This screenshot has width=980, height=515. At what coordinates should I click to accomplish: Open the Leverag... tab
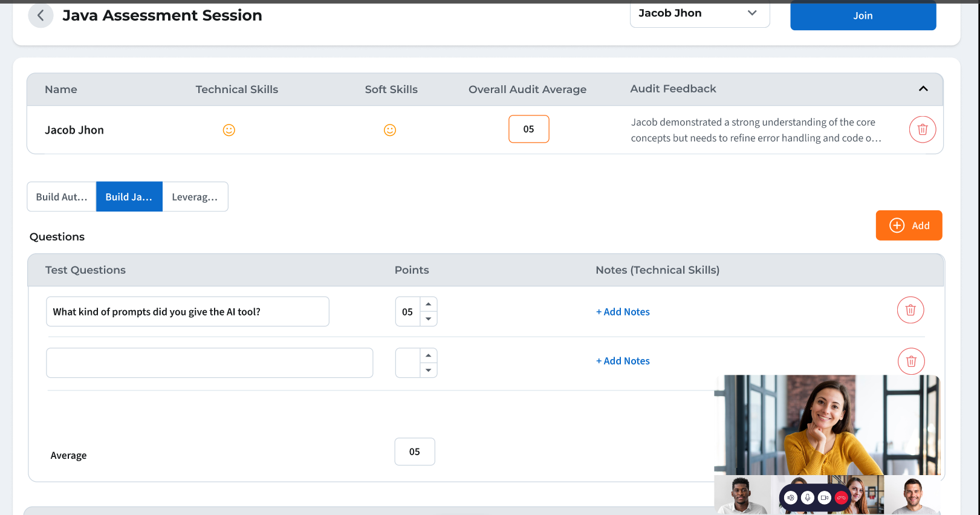pyautogui.click(x=195, y=197)
